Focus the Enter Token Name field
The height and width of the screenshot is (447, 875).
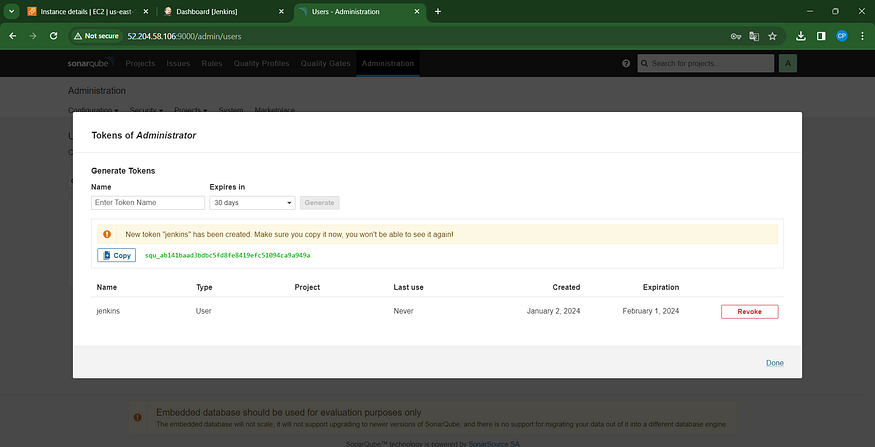[148, 203]
